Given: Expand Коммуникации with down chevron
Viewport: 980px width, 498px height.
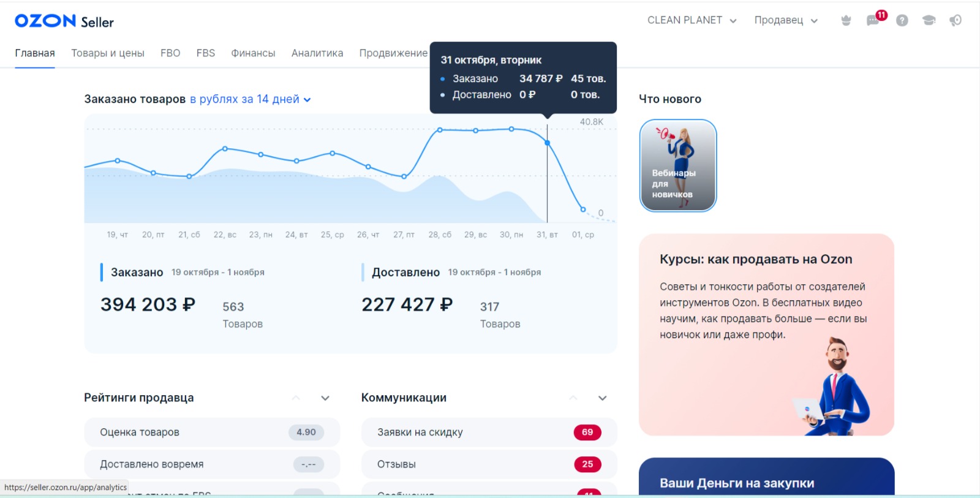Looking at the screenshot, I should tap(603, 398).
